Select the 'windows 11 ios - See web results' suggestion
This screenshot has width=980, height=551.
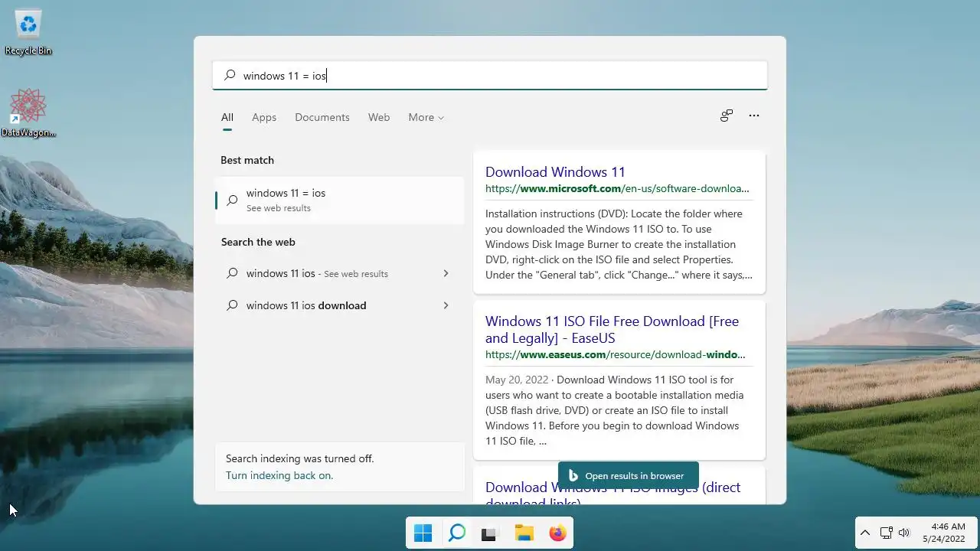339,273
